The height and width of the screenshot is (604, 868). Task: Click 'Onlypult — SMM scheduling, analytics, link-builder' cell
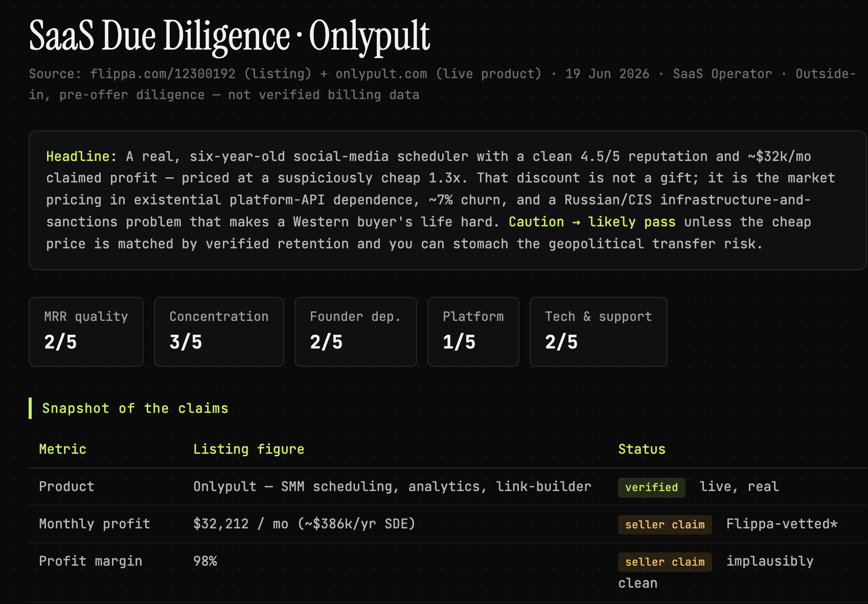[x=392, y=486]
